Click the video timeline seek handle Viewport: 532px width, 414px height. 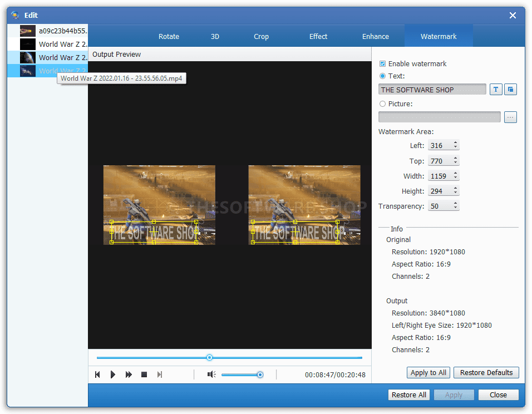pyautogui.click(x=209, y=357)
